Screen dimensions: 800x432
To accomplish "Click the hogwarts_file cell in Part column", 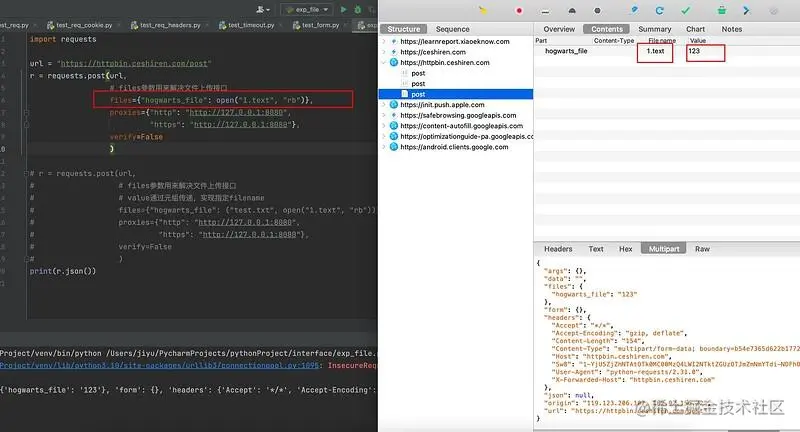I will (x=566, y=51).
